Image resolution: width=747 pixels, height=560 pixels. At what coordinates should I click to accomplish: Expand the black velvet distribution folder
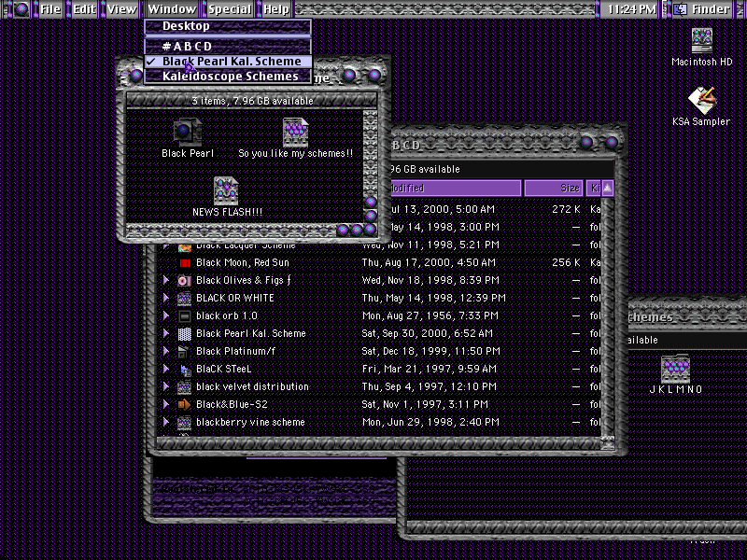coord(166,386)
